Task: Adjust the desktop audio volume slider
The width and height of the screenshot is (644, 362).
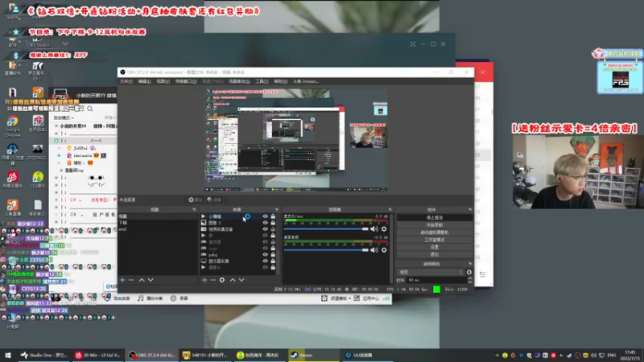Action: tap(326, 250)
